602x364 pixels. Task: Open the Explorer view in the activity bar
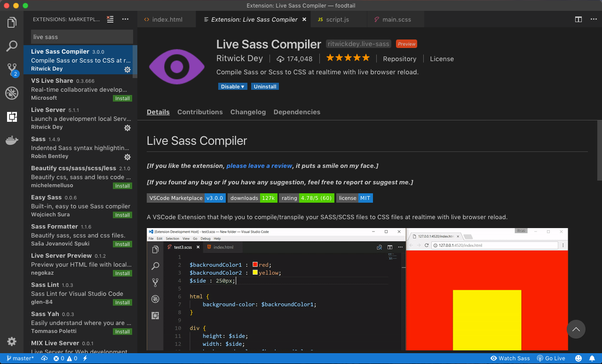pyautogui.click(x=12, y=22)
